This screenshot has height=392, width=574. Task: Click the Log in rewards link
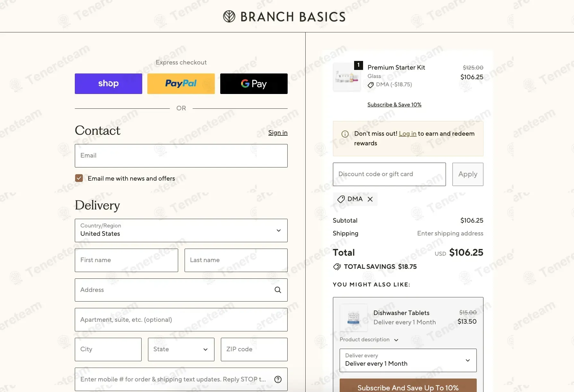407,134
